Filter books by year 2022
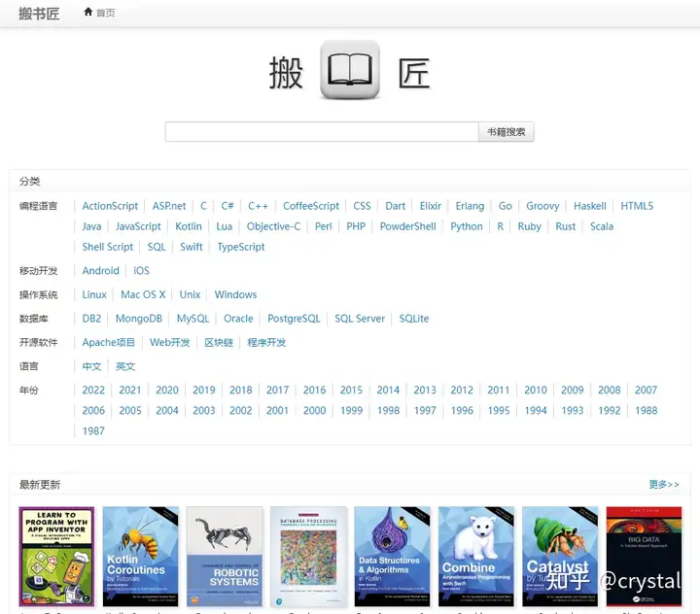 (x=93, y=390)
